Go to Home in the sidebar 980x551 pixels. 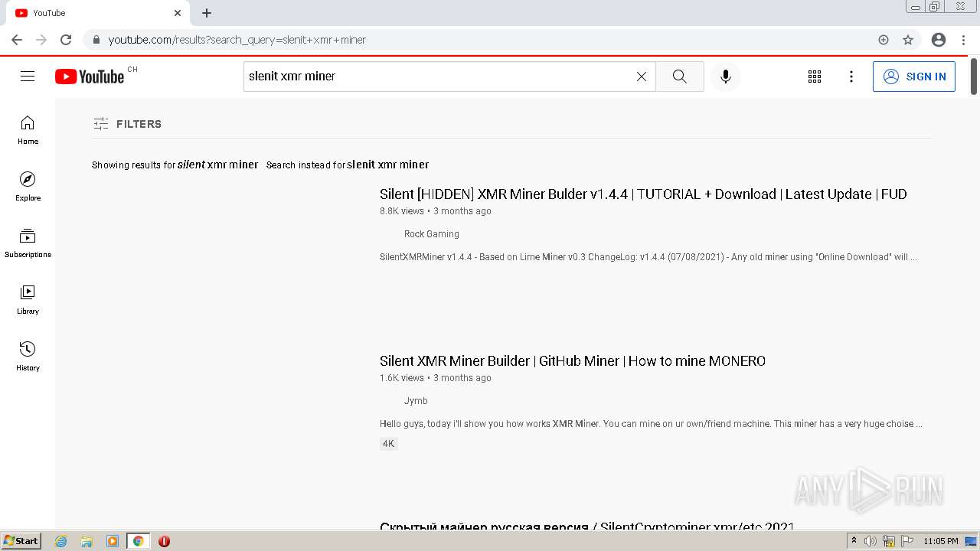tap(28, 130)
